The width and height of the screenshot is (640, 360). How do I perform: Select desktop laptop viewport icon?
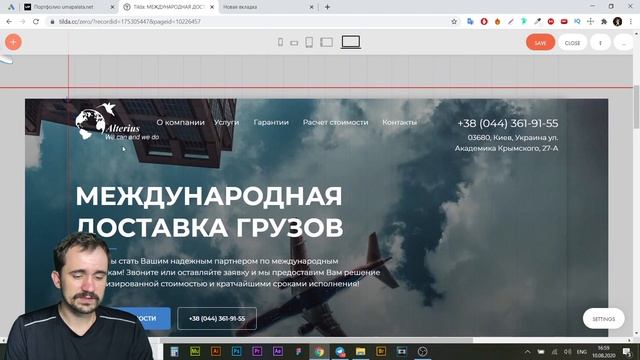351,42
